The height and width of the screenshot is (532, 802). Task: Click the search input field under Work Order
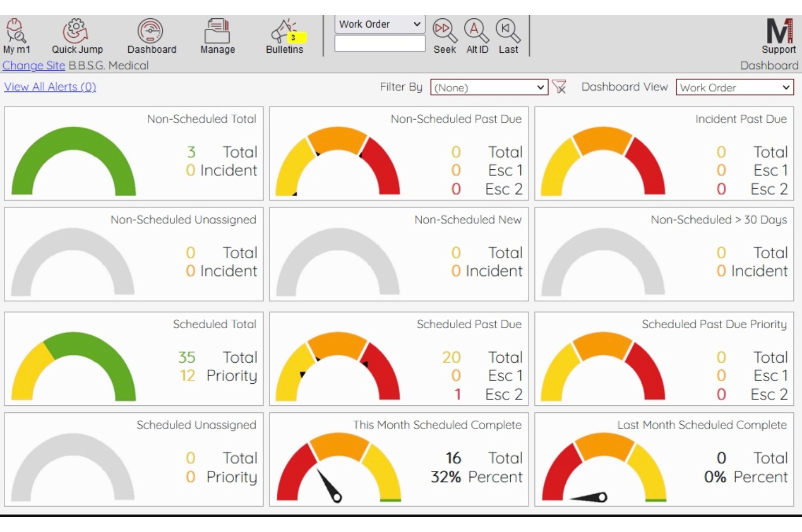tap(380, 44)
